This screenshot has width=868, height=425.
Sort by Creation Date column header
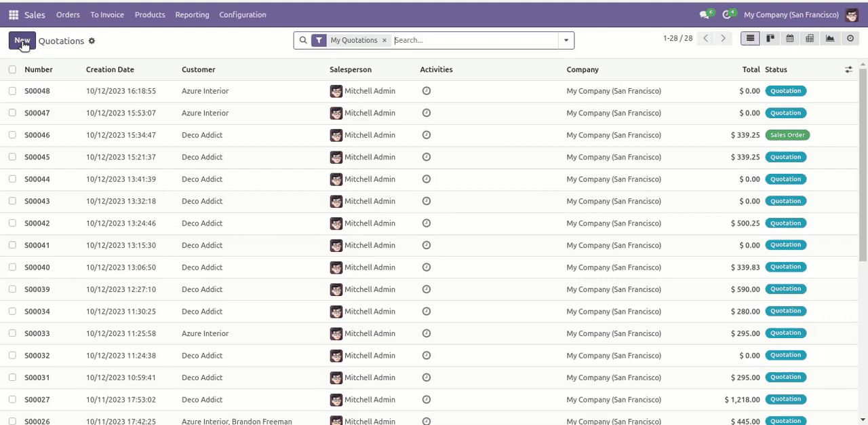(x=110, y=69)
